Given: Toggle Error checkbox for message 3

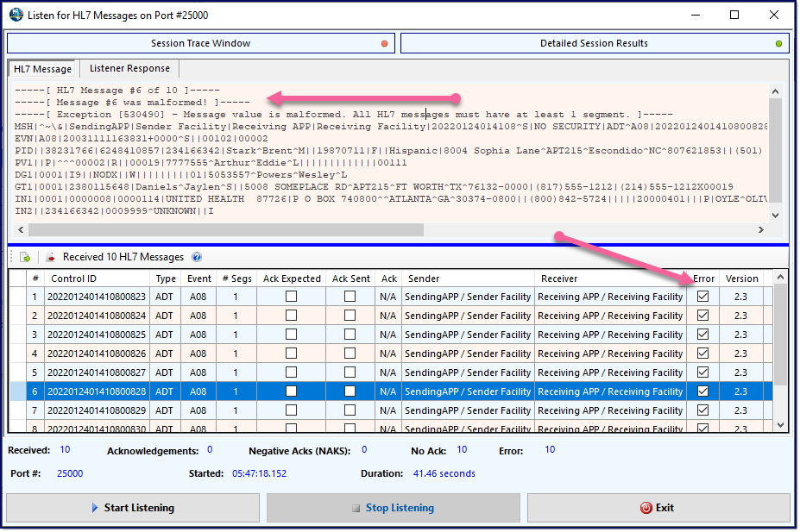Looking at the screenshot, I should (702, 335).
